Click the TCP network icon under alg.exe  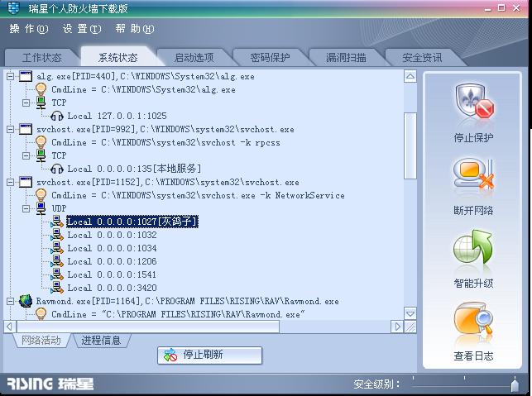pyautogui.click(x=41, y=103)
